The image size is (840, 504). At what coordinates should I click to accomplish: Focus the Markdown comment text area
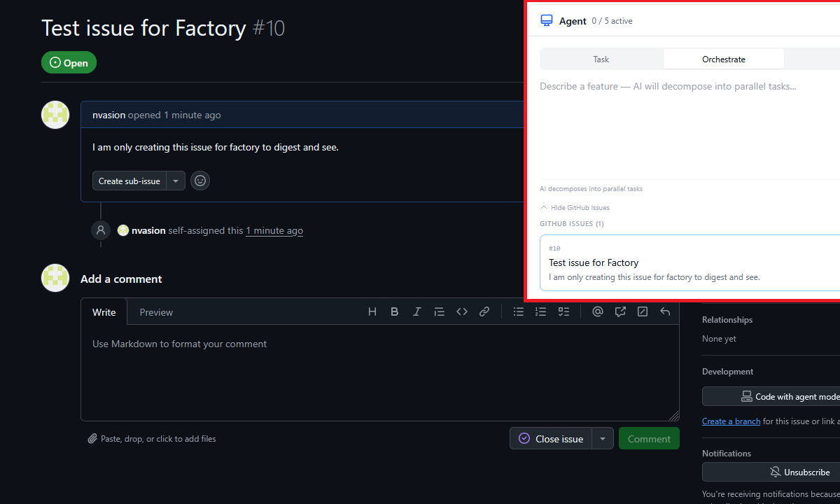380,372
